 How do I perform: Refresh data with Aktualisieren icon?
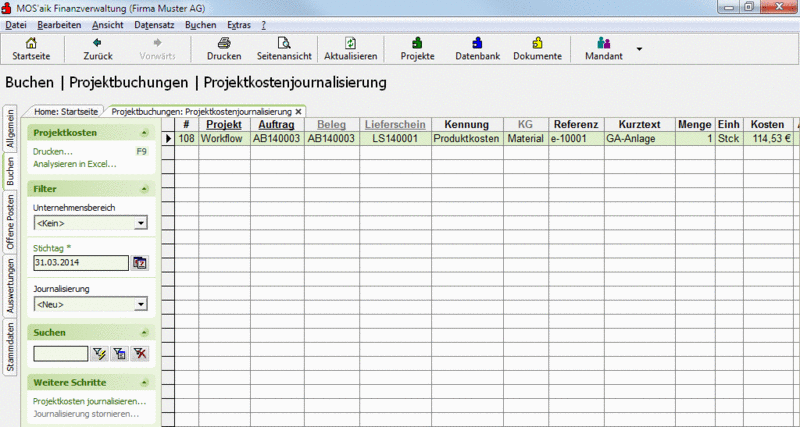click(351, 43)
